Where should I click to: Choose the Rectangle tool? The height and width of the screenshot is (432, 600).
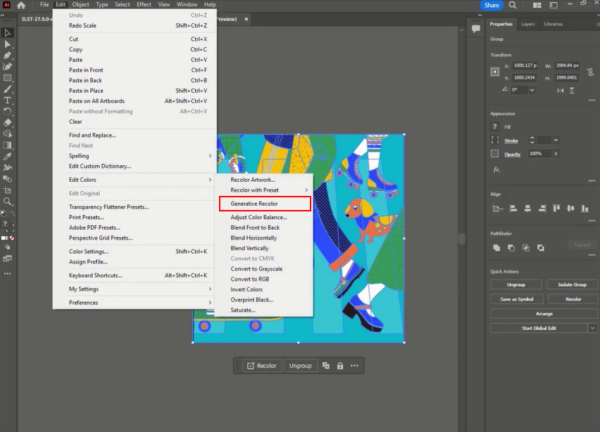click(x=8, y=77)
